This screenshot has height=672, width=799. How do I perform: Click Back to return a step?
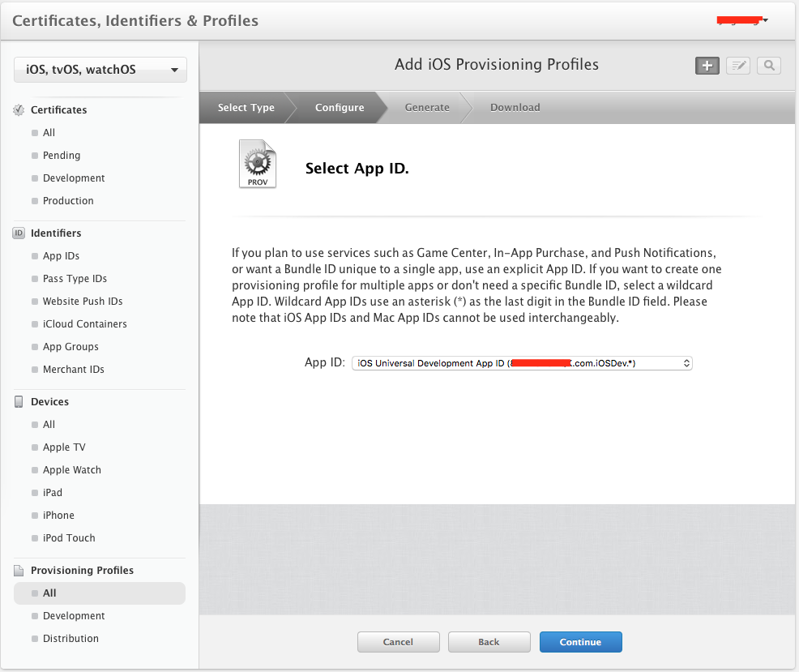[489, 641]
